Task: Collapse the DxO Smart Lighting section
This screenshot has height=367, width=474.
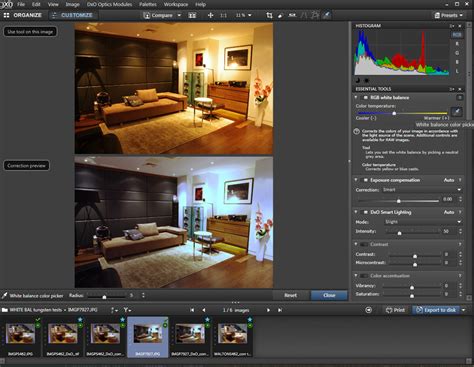Action: pyautogui.click(x=356, y=212)
